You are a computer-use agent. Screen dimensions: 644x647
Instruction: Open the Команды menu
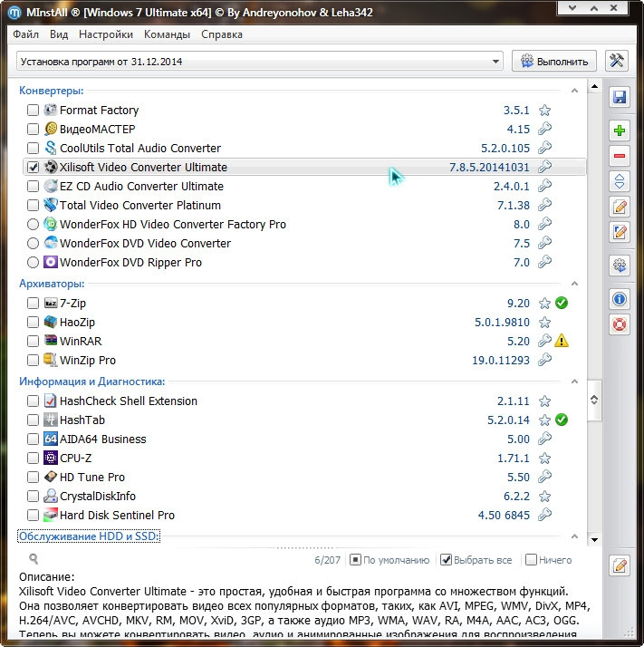(x=167, y=34)
